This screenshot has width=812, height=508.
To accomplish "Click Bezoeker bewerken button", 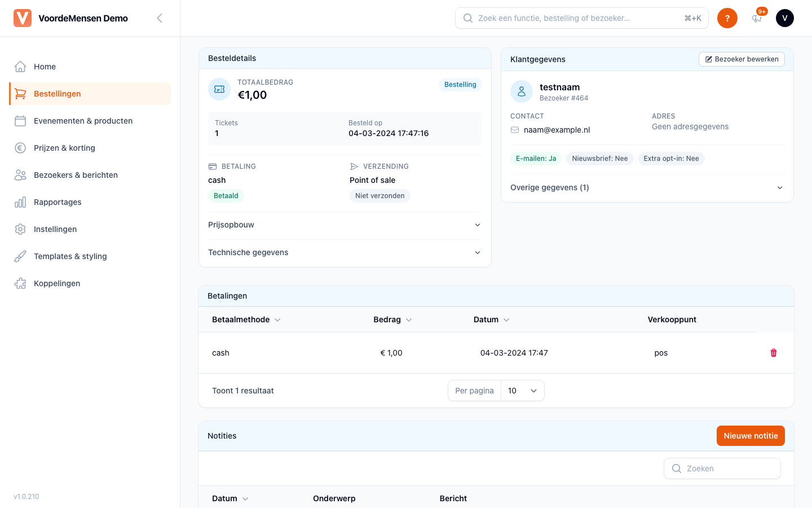I will pos(742,59).
